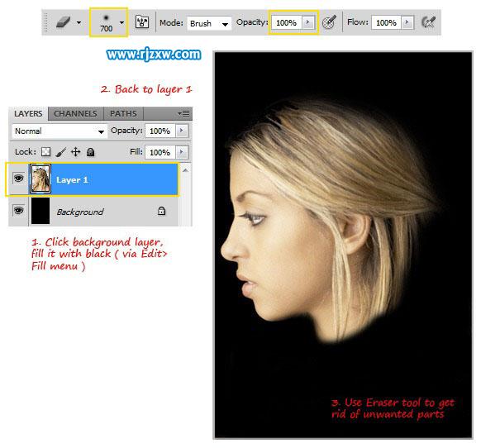
Task: Click the Layer 1 thumbnail
Action: coord(40,179)
